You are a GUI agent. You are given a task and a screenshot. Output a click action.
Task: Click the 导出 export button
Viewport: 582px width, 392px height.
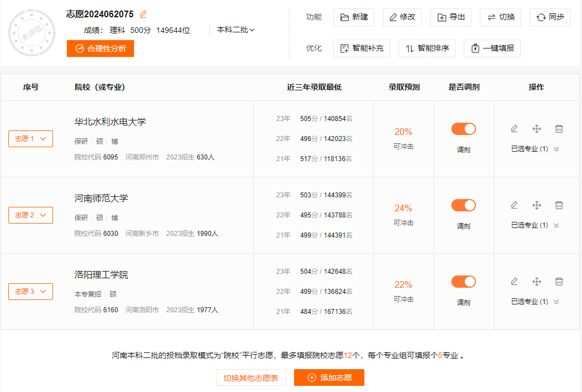pyautogui.click(x=451, y=17)
